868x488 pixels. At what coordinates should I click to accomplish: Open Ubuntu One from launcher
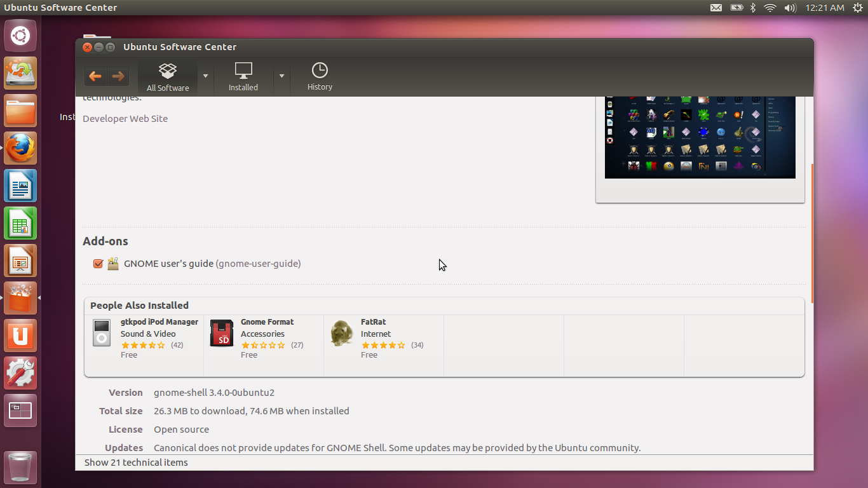[x=20, y=335]
